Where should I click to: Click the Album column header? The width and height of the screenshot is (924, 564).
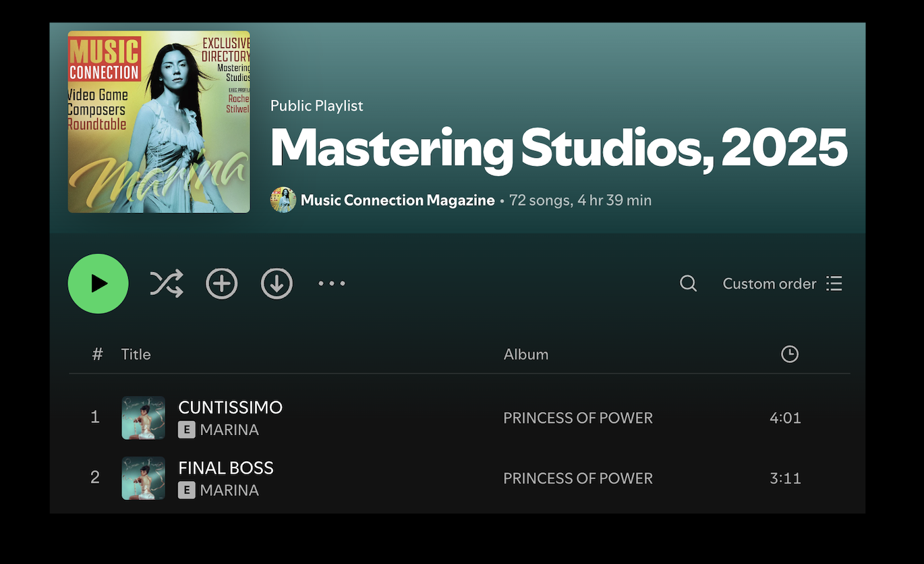coord(526,354)
